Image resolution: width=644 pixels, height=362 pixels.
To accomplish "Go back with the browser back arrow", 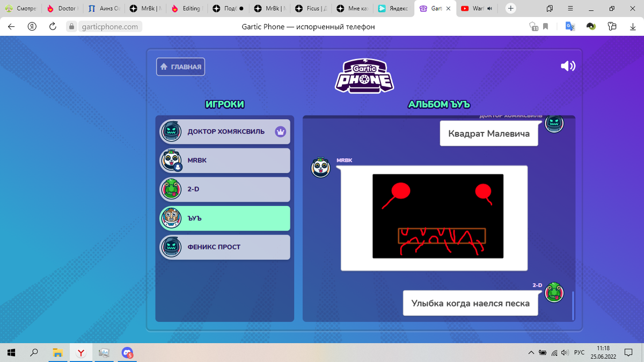I will [11, 26].
